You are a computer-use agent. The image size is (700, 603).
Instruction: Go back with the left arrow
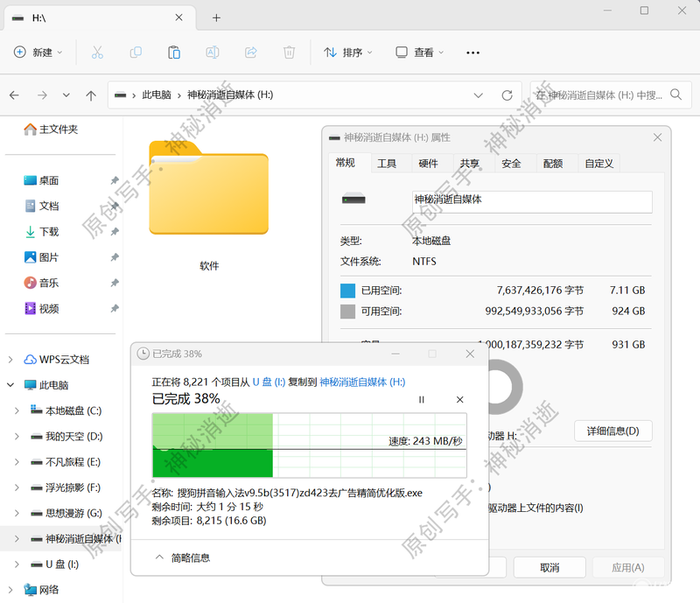pyautogui.click(x=14, y=95)
